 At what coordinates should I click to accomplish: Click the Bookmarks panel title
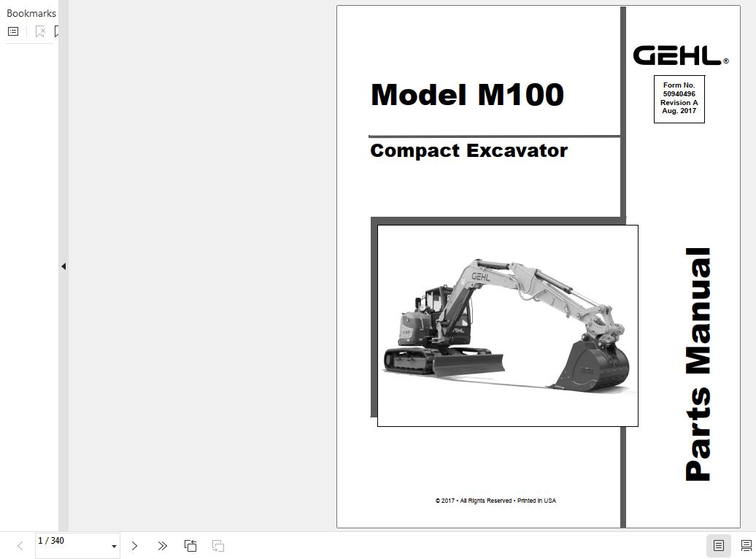[31, 14]
